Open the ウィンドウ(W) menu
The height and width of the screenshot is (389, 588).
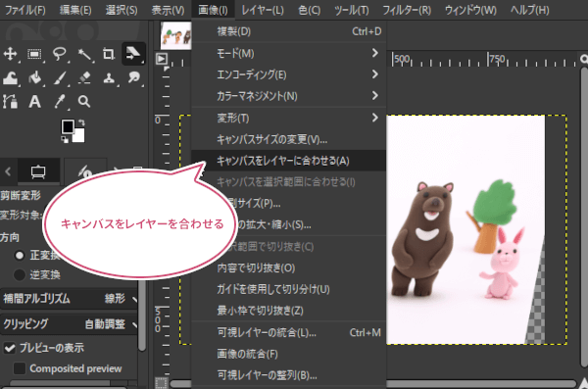[470, 10]
